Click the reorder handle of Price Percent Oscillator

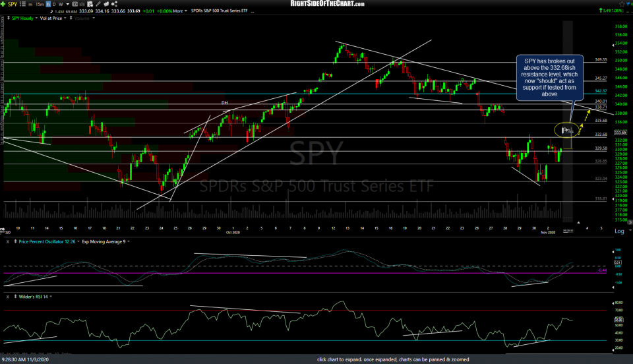15,241
